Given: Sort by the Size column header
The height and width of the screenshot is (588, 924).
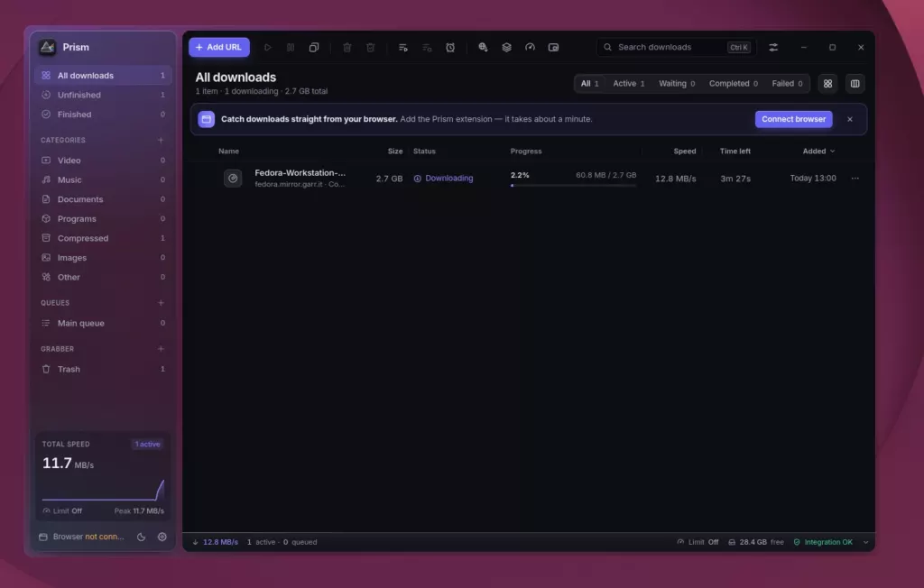Looking at the screenshot, I should pos(395,152).
